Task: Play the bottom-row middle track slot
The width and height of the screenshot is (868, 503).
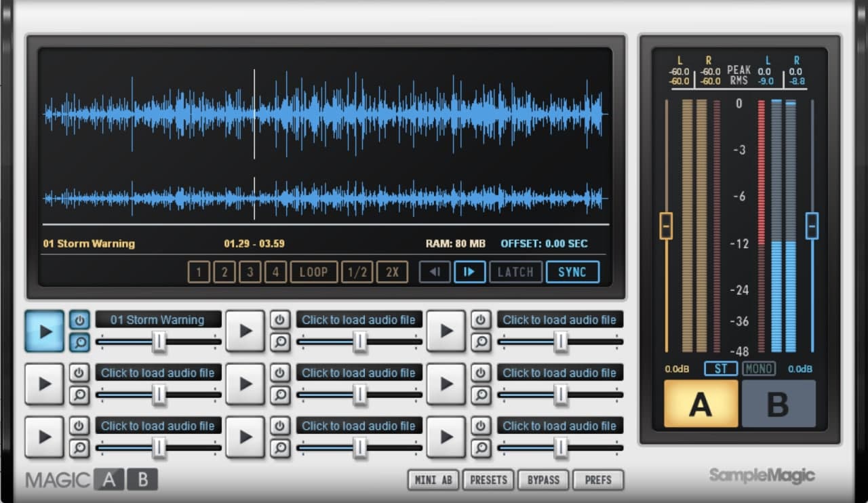Action: [x=245, y=437]
